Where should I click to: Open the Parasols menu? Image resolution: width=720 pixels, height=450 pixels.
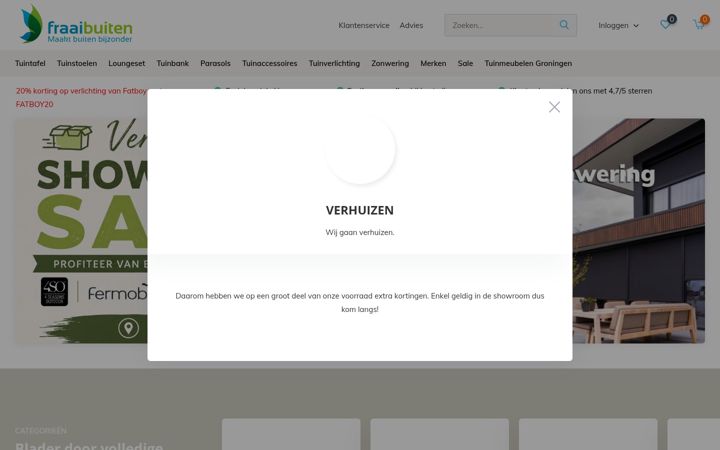pyautogui.click(x=215, y=63)
